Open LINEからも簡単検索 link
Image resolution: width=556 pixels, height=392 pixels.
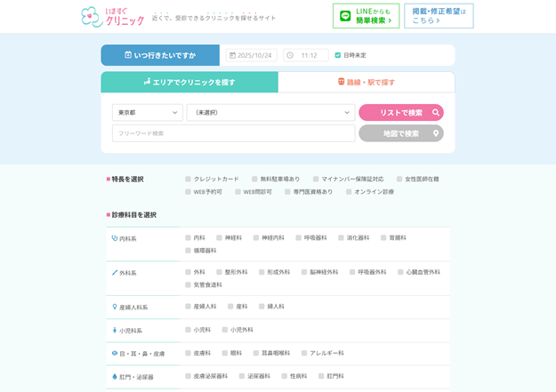(366, 16)
